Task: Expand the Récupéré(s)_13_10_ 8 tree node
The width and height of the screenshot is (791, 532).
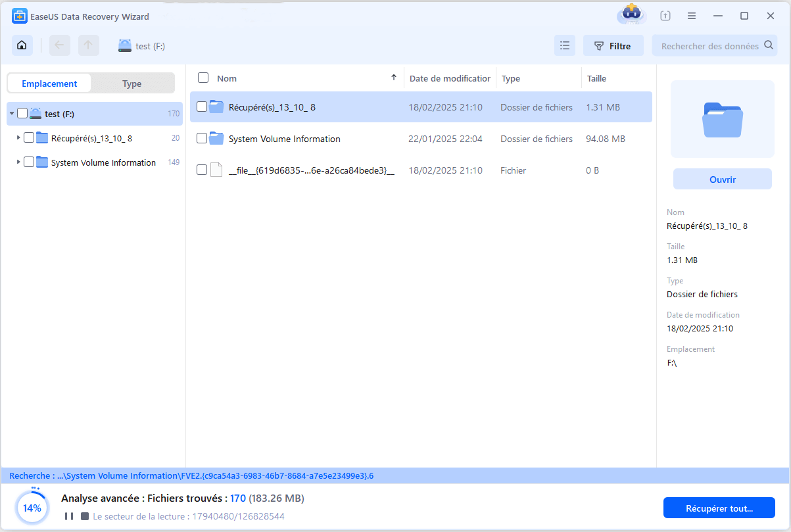Action: click(18, 138)
